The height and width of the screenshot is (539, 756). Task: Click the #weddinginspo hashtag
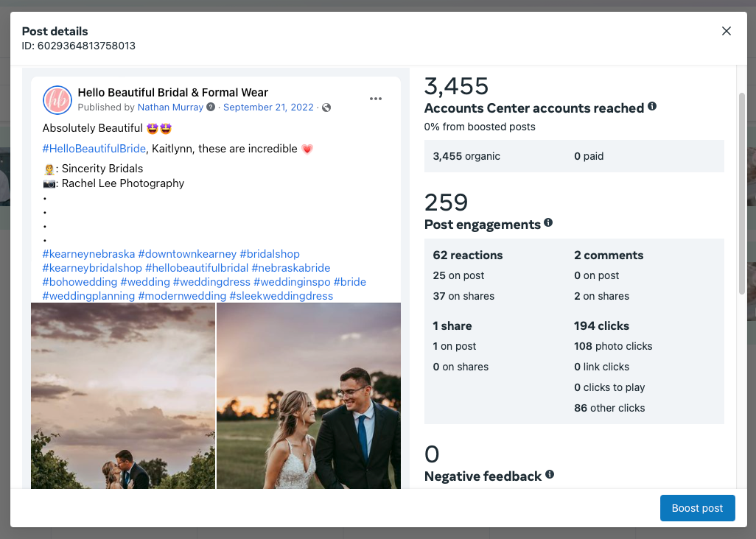[292, 282]
